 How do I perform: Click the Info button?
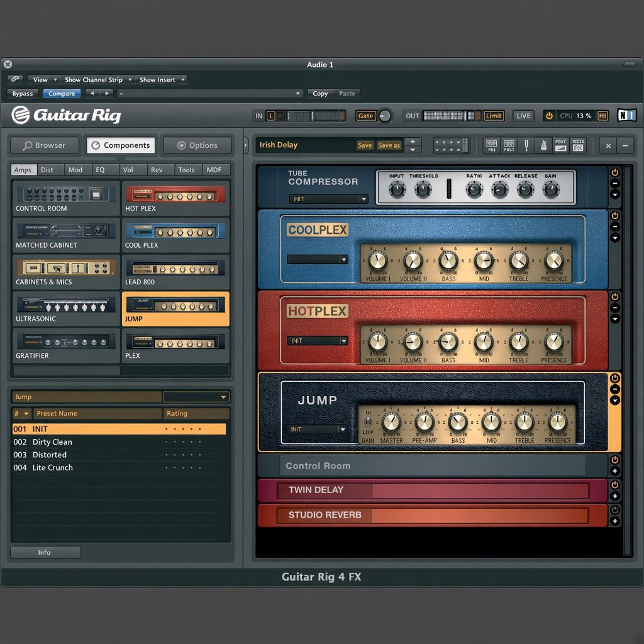pos(45,552)
